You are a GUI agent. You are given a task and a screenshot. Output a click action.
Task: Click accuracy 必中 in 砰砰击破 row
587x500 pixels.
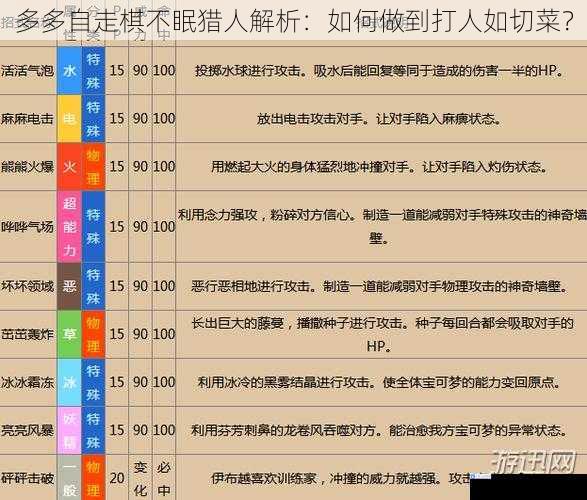click(164, 478)
